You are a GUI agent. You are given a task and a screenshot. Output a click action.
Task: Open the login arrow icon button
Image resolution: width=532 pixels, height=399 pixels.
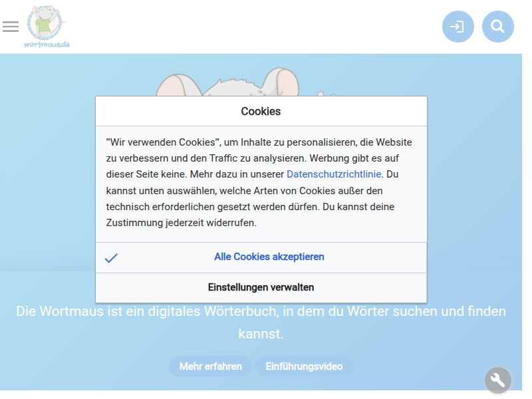tap(458, 27)
